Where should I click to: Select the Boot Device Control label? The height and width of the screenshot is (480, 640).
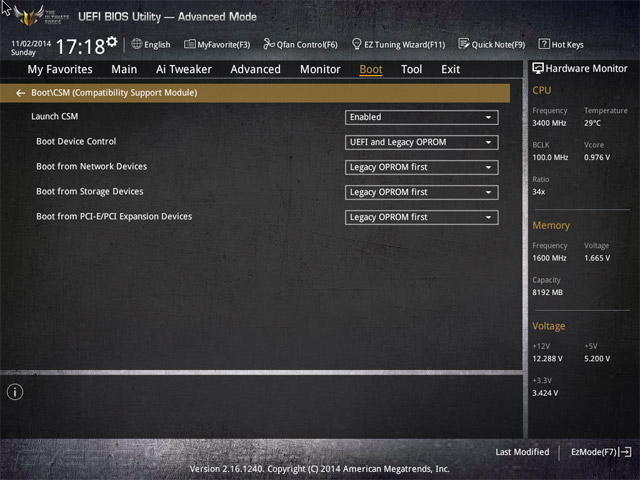76,141
